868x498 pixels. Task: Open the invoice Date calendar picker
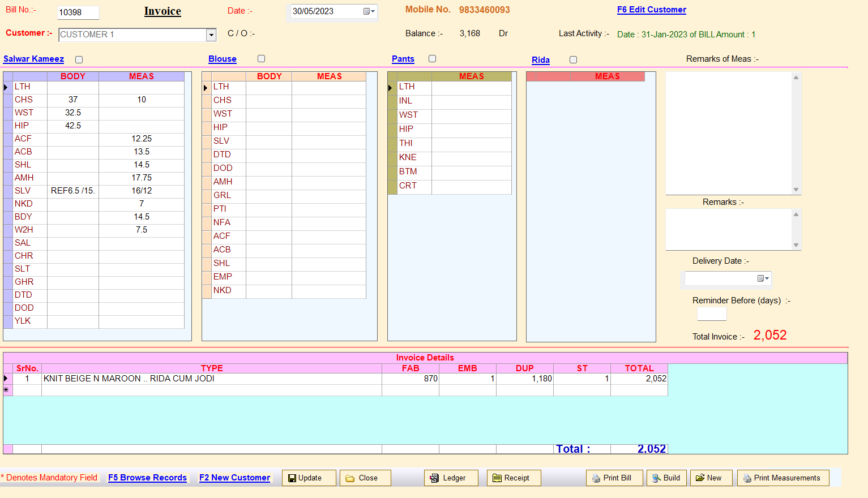[369, 11]
